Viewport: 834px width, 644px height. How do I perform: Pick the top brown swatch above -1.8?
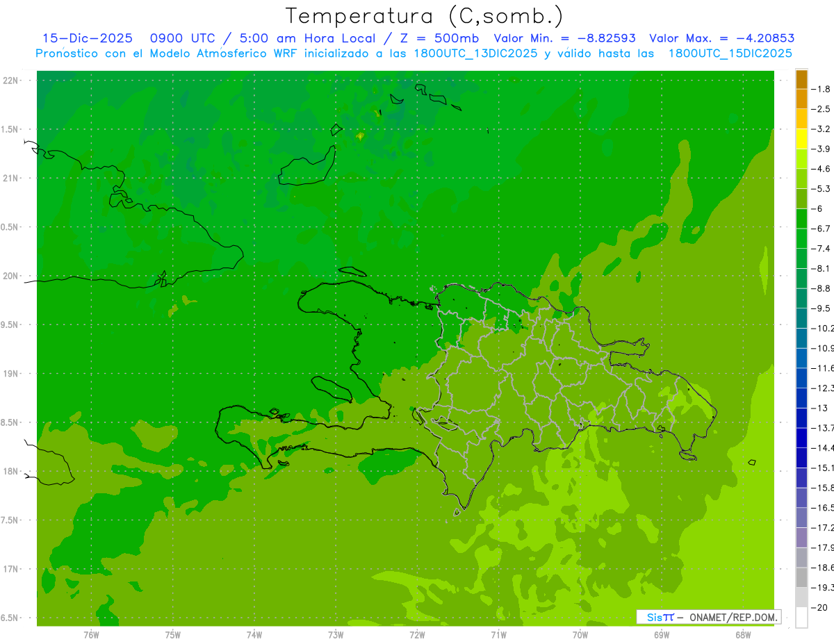point(801,79)
